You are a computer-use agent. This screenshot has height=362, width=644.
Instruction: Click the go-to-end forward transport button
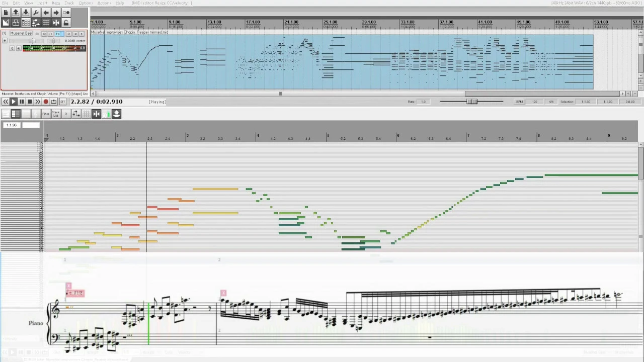click(x=38, y=102)
